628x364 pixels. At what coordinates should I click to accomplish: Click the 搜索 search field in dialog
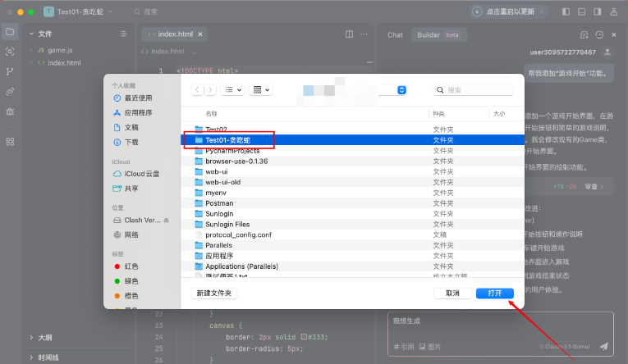(x=478, y=90)
